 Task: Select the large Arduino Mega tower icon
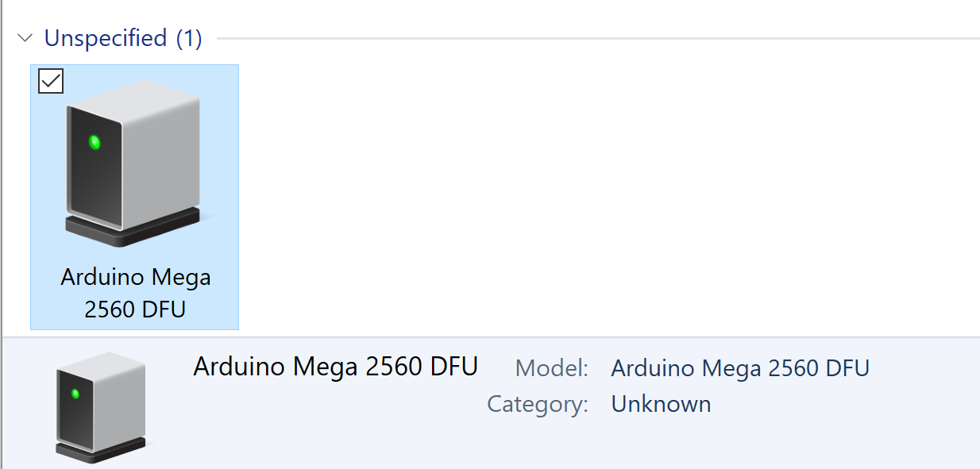point(133,163)
